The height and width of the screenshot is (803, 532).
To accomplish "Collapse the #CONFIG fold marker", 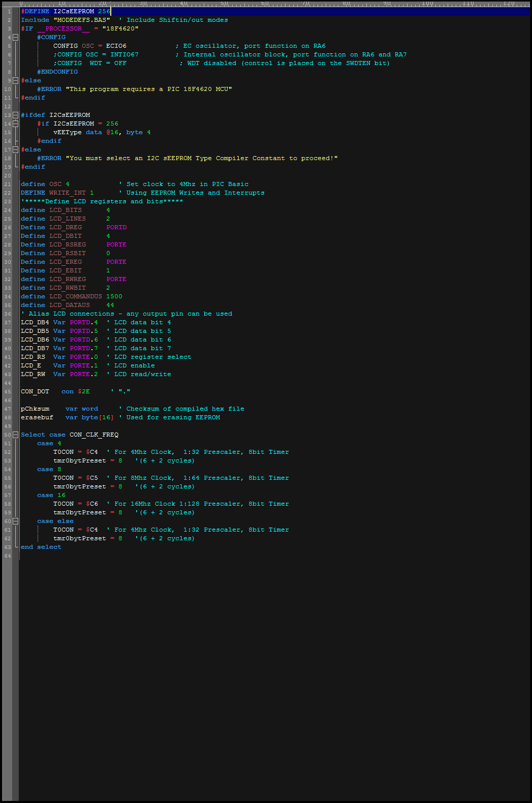I will click(x=15, y=37).
